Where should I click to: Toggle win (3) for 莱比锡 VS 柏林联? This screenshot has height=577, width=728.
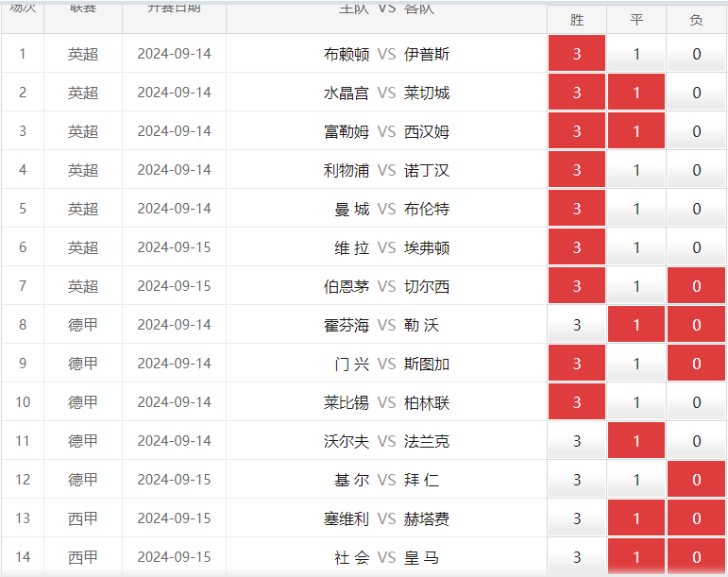pyautogui.click(x=577, y=401)
